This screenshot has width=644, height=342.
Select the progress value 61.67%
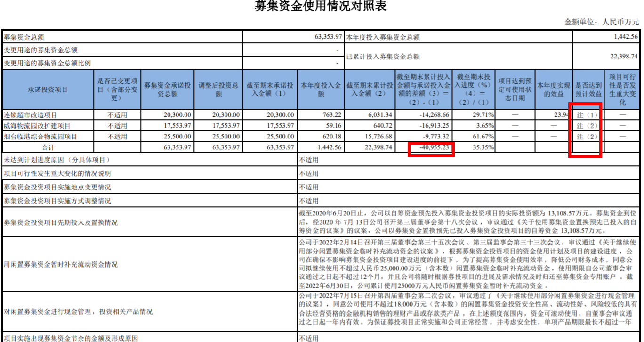tap(484, 137)
